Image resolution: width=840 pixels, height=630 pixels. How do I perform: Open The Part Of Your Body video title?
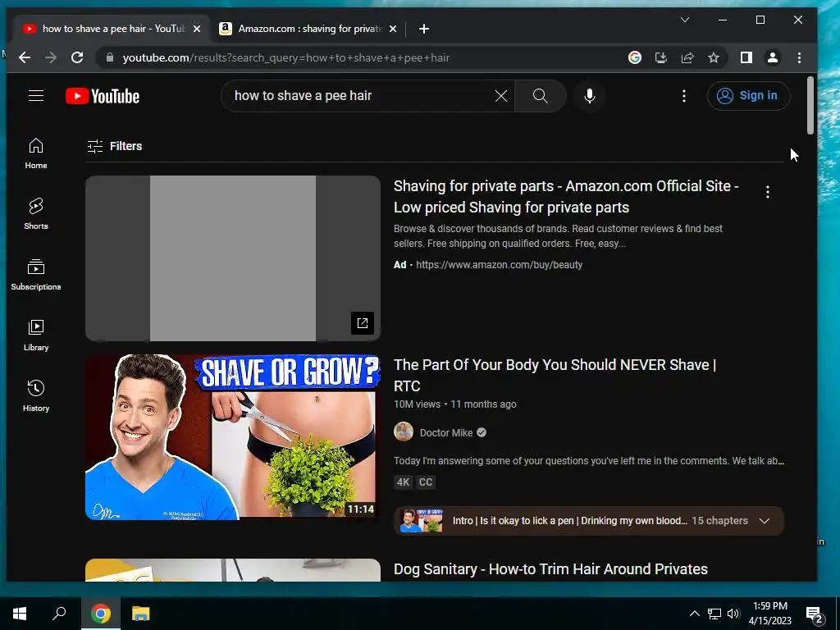[555, 375]
